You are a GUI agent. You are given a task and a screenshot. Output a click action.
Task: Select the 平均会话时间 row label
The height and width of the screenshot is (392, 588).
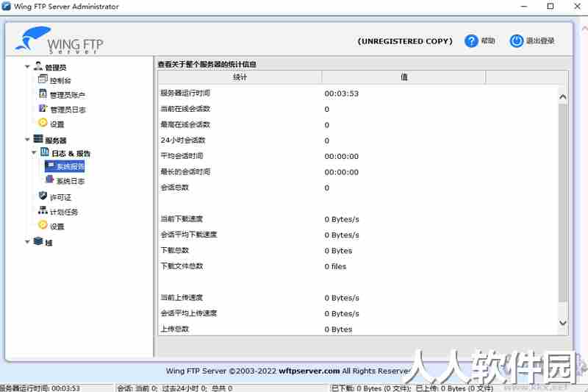point(182,156)
